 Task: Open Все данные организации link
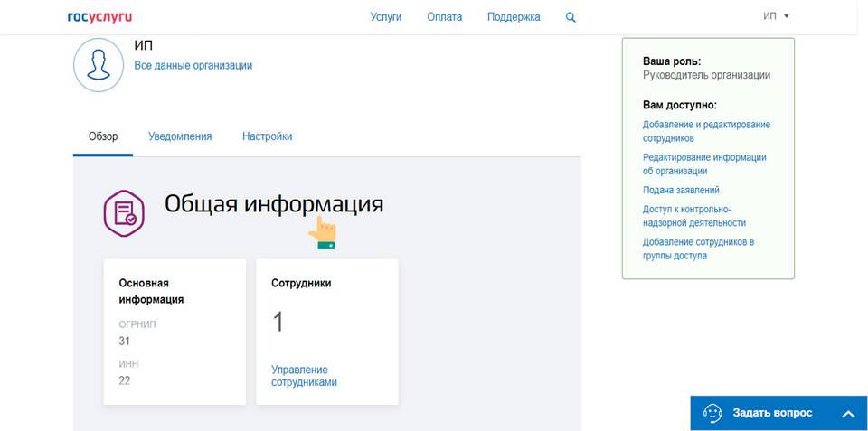pyautogui.click(x=193, y=66)
